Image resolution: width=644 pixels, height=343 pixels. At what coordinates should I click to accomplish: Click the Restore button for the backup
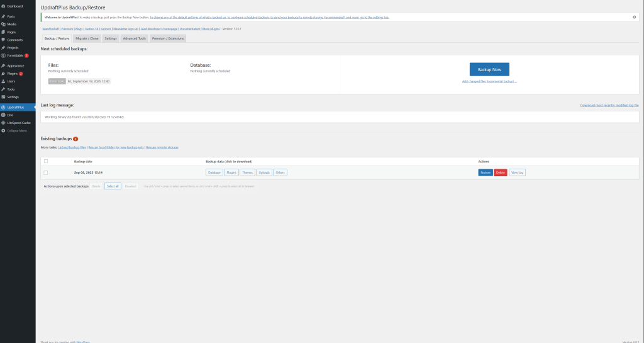pyautogui.click(x=486, y=172)
